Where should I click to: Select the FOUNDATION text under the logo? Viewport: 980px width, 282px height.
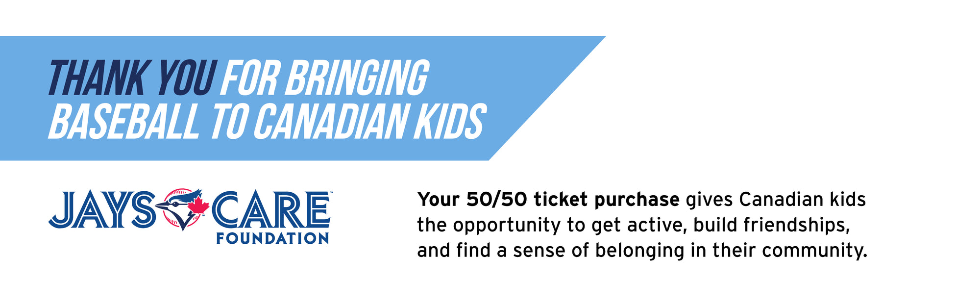pyautogui.click(x=273, y=238)
